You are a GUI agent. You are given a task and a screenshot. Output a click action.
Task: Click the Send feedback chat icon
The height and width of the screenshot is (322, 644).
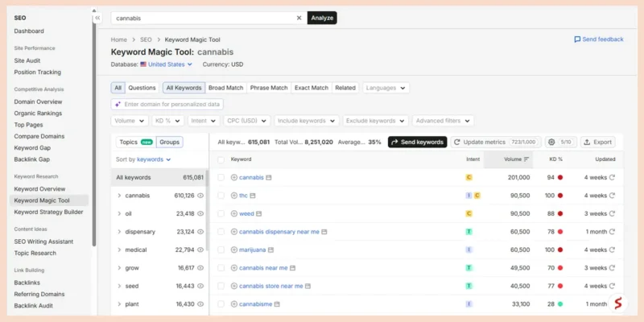click(577, 39)
